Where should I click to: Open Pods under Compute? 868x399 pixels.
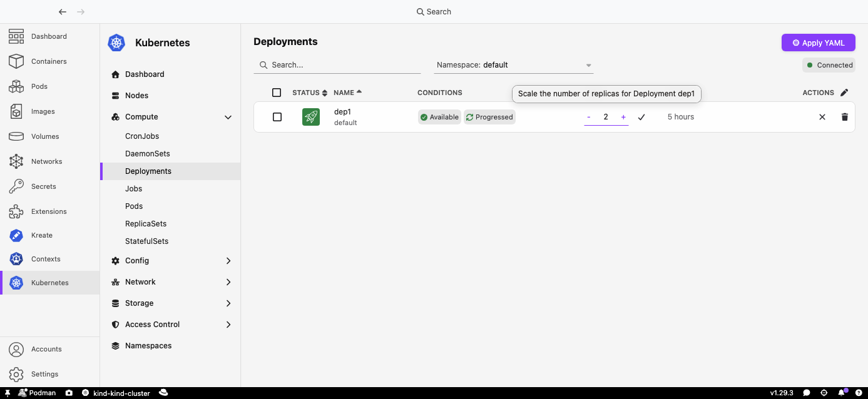pyautogui.click(x=134, y=206)
